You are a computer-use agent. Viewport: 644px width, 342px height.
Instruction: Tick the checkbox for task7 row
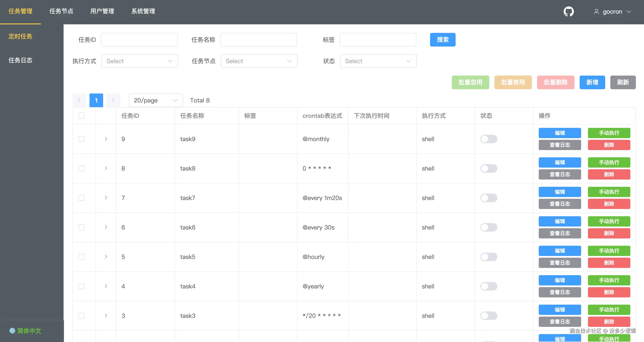(x=81, y=198)
